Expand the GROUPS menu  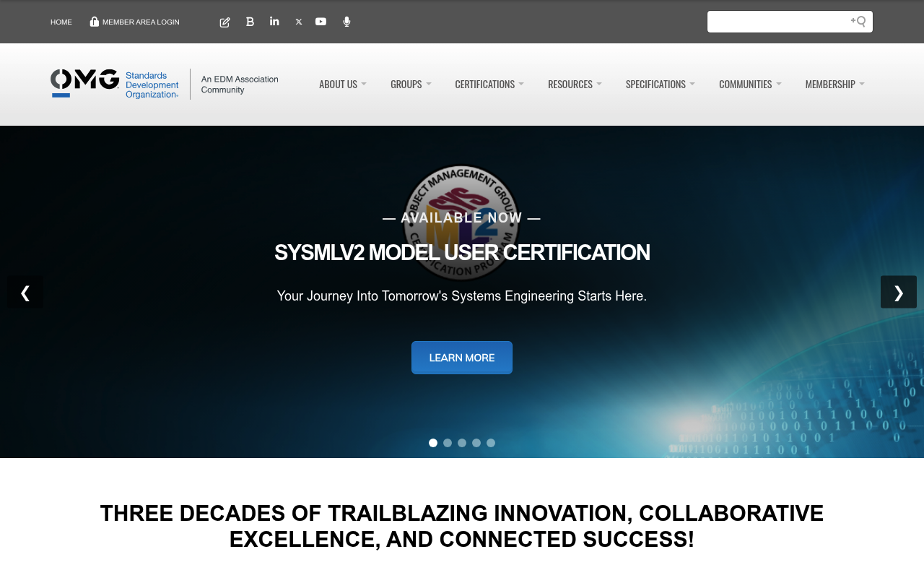[x=411, y=84]
